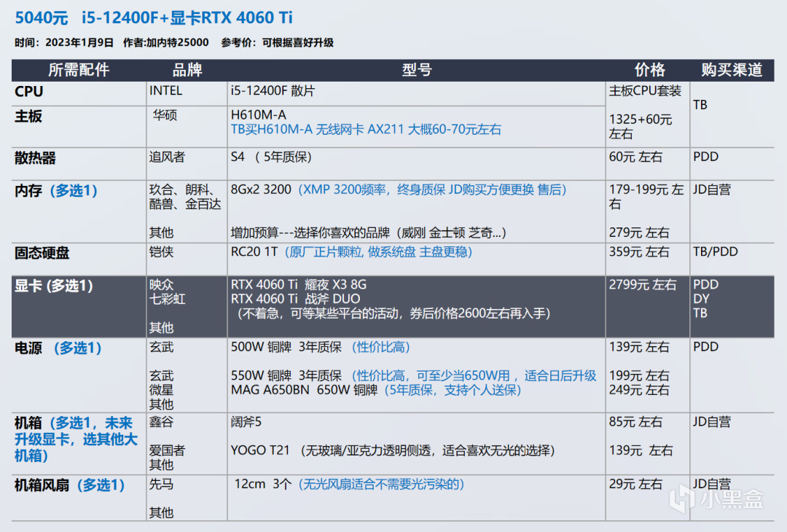787x532 pixels.
Task: Click 'RTX 4060 Ti 战斧 DUO' model
Action: tap(296, 299)
